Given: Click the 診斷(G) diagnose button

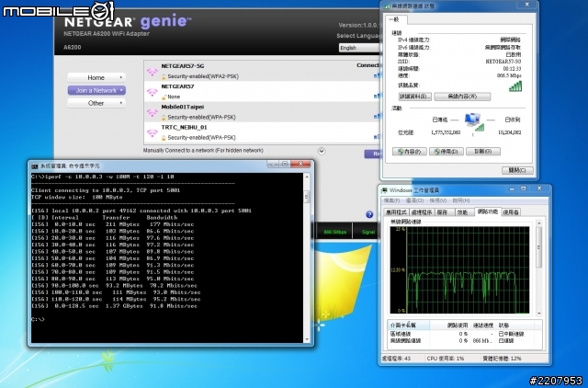Looking at the screenshot, I should (x=483, y=152).
